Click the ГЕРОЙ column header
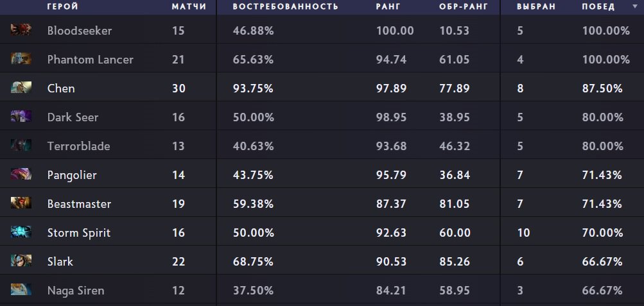This screenshot has height=306, width=644. [x=63, y=6]
